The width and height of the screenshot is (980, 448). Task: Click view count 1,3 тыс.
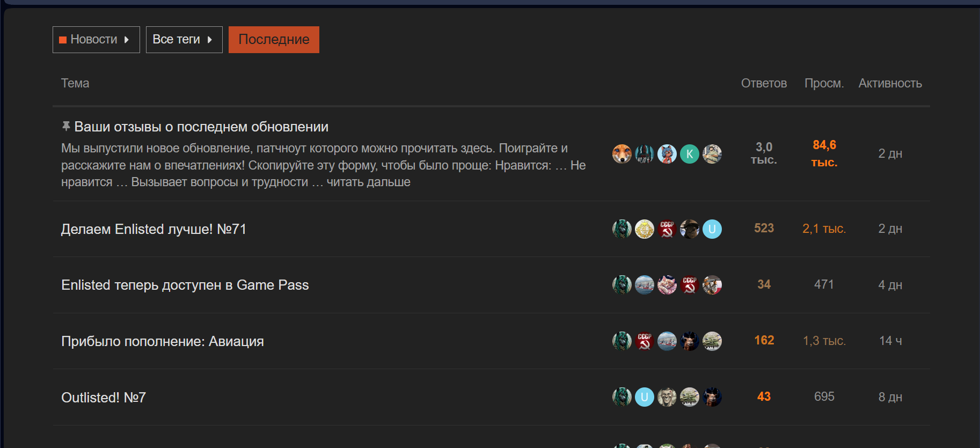pos(824,341)
